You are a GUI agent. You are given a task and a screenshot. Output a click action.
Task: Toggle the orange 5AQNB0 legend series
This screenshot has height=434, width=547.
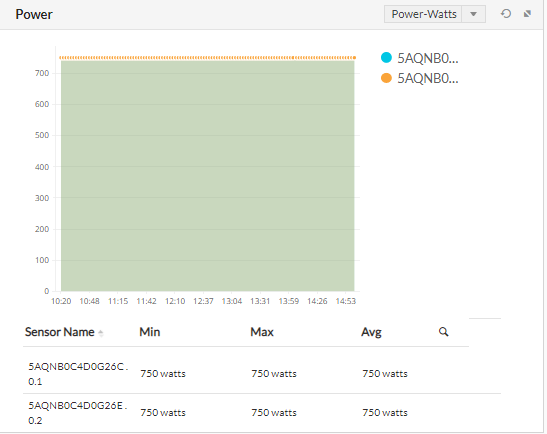point(420,78)
